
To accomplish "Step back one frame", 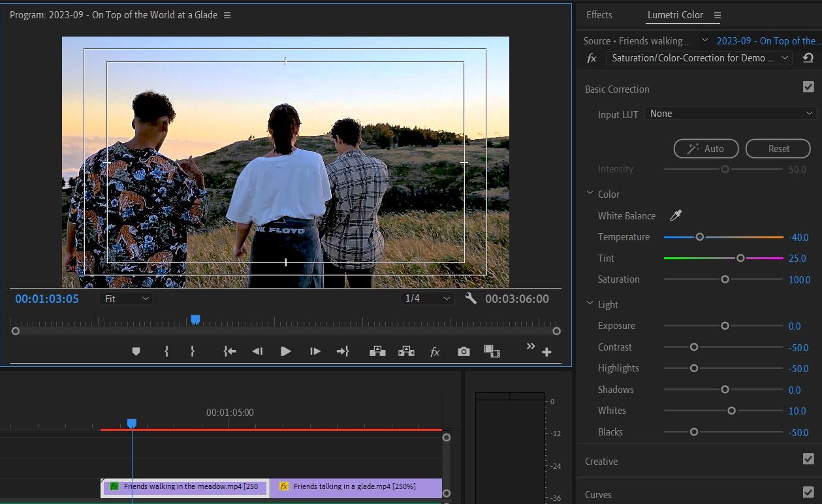I will pos(257,351).
